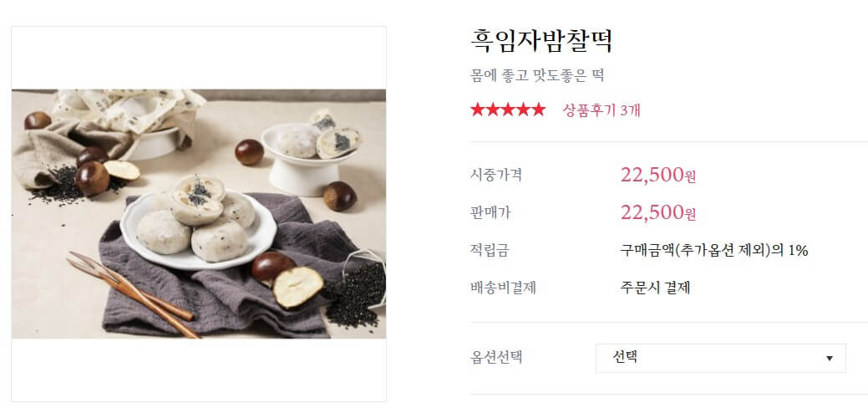This screenshot has height=413, width=868.
Task: Click the third (middle) rating star
Action: (x=508, y=110)
